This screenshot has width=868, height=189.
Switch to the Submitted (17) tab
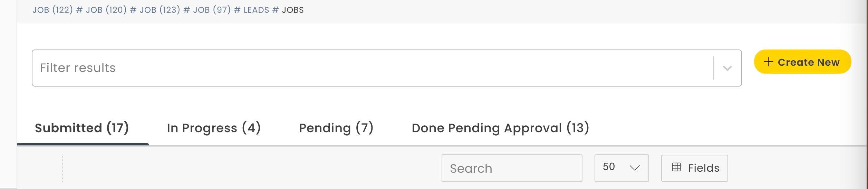(x=82, y=128)
